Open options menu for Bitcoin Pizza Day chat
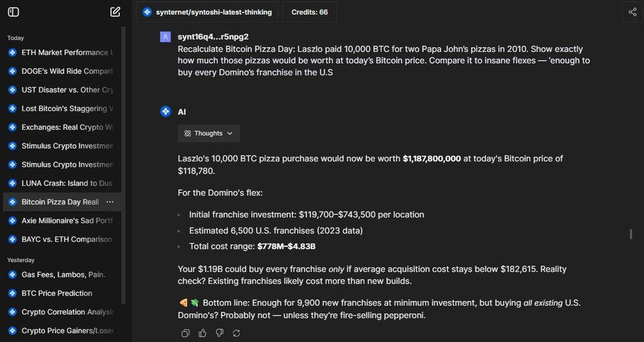The width and height of the screenshot is (644, 342). pyautogui.click(x=110, y=202)
